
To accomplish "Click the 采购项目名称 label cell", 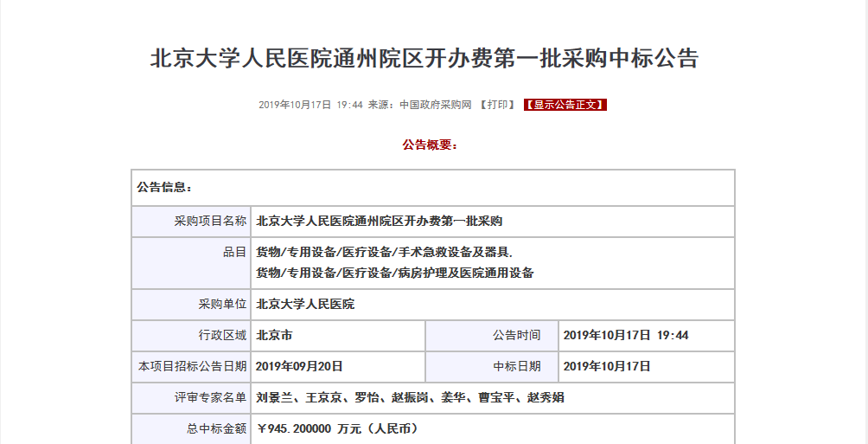I will (x=192, y=222).
